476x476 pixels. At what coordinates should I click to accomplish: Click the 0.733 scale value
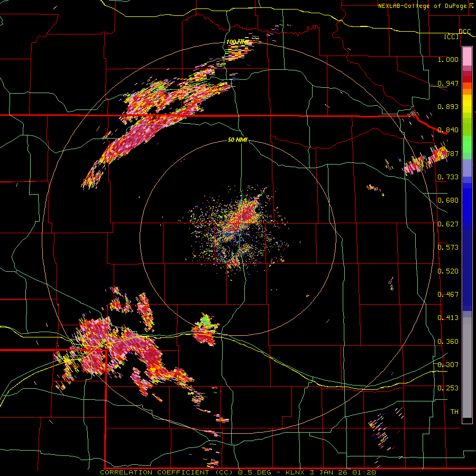(448, 177)
